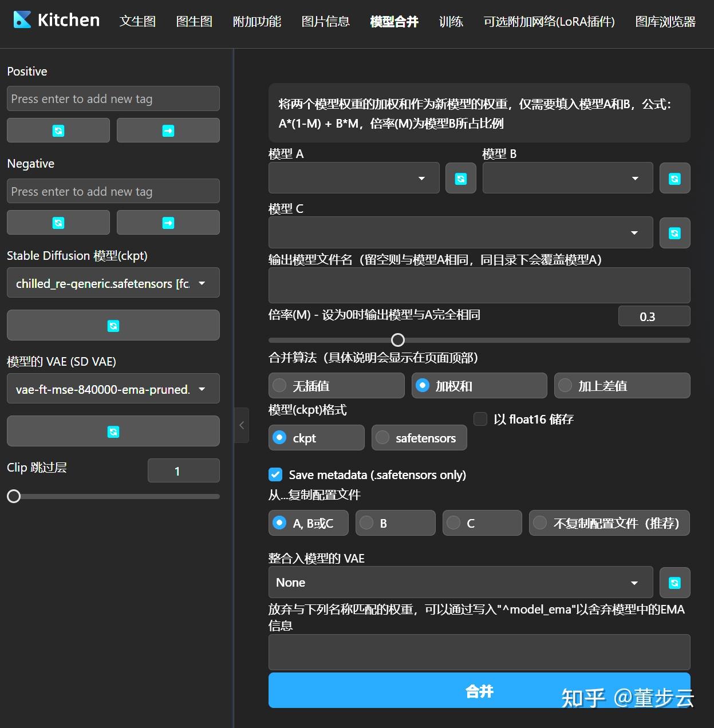Refresh the 模型 B checkpoint list
714x728 pixels.
674,178
